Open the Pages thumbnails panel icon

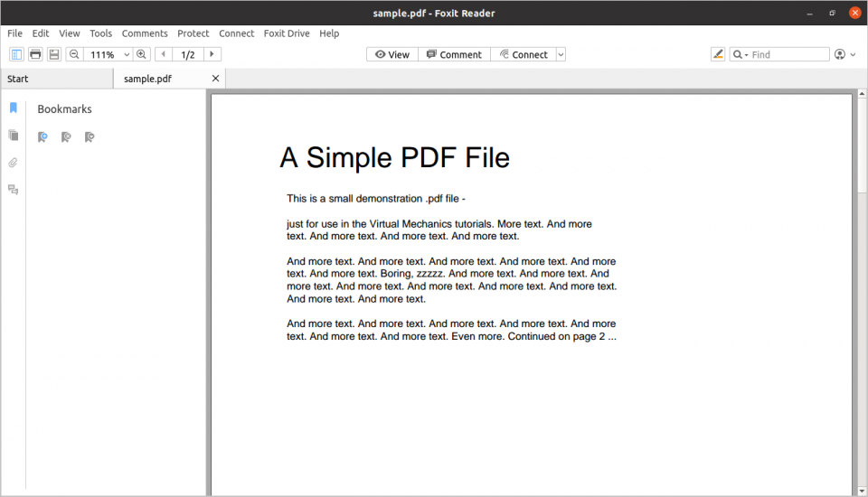pyautogui.click(x=14, y=135)
